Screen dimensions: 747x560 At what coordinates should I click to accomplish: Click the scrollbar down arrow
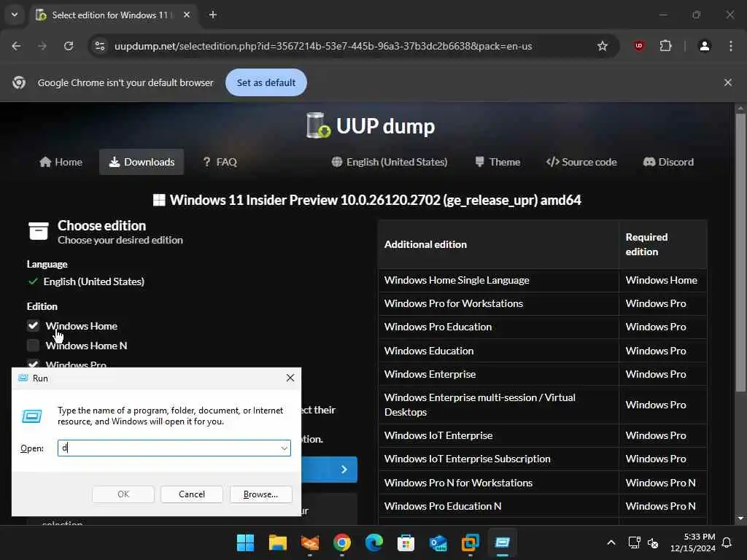(x=740, y=518)
